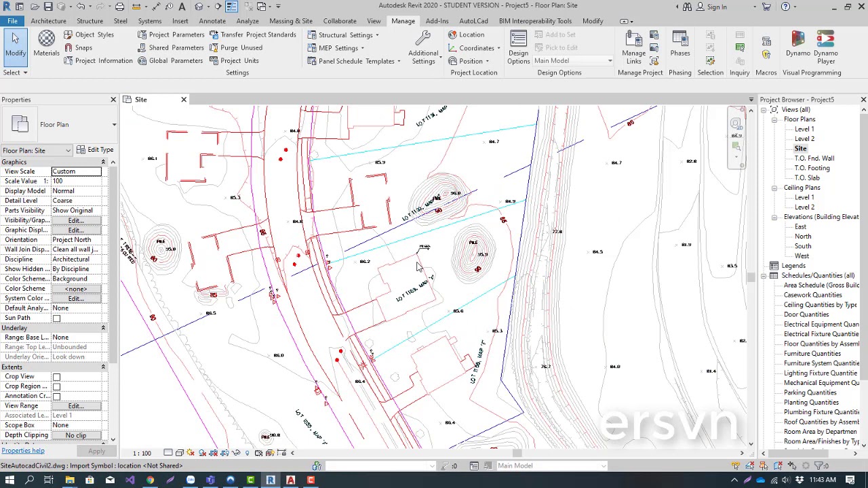The image size is (868, 488).
Task: Open Design Options dialog
Action: coord(518,47)
